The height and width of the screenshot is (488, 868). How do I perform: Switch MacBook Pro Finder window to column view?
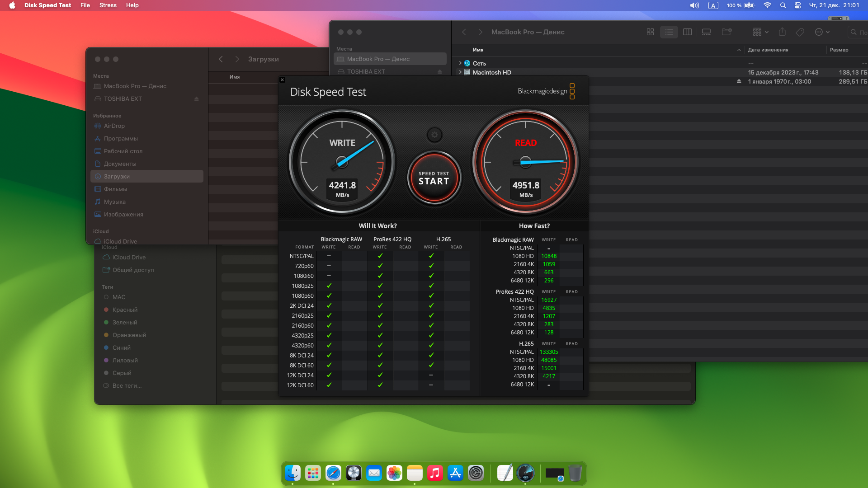(x=688, y=32)
